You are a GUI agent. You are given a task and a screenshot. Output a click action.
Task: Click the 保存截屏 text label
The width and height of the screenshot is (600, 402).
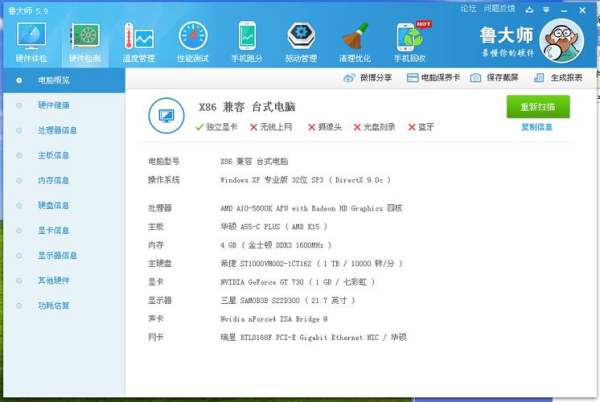pos(502,78)
